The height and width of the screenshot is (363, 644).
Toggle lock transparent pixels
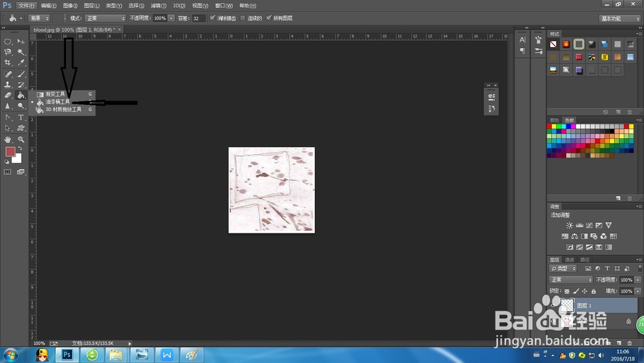[x=567, y=291]
